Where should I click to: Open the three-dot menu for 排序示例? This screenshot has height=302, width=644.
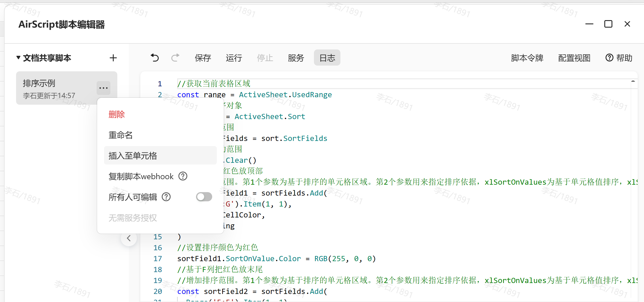[x=103, y=88]
